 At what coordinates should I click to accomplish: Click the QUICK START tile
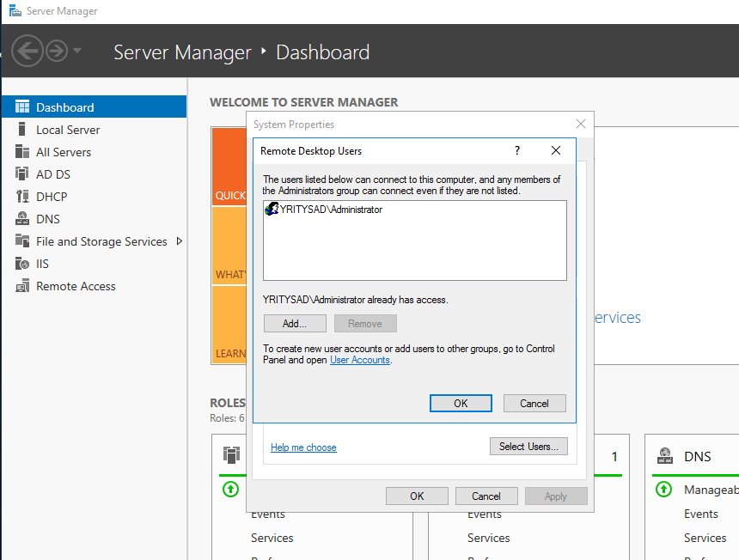(x=229, y=167)
